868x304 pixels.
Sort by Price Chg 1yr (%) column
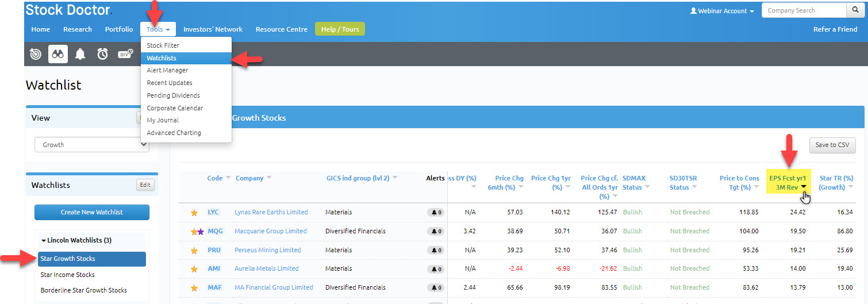(x=551, y=183)
